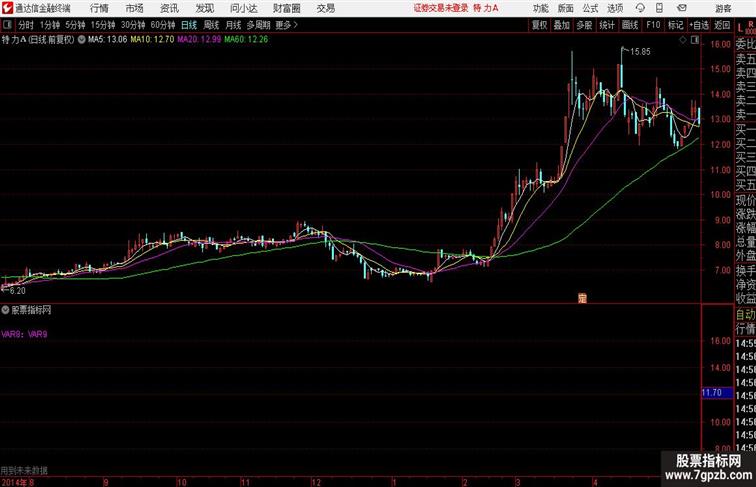Click the 通达信 app logo icon
This screenshot has width=756, height=487.
click(7, 8)
